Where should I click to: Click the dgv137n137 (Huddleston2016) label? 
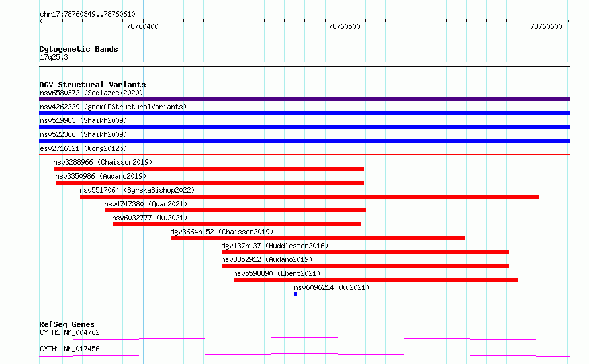coord(275,246)
